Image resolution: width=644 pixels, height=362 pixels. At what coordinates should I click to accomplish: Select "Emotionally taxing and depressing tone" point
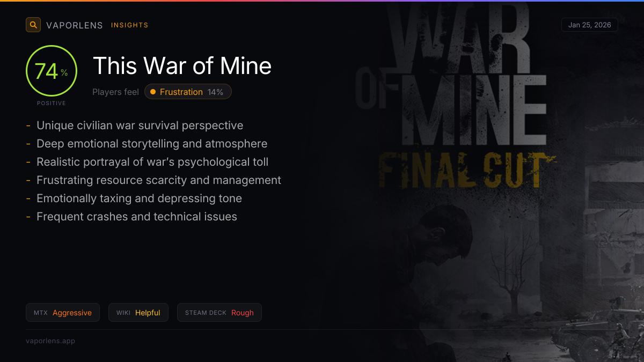click(139, 198)
